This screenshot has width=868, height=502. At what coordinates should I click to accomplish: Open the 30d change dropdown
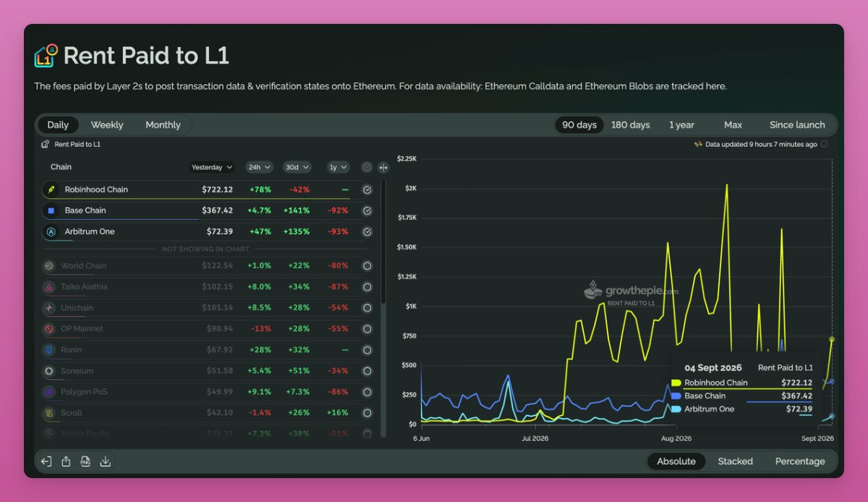(x=297, y=167)
